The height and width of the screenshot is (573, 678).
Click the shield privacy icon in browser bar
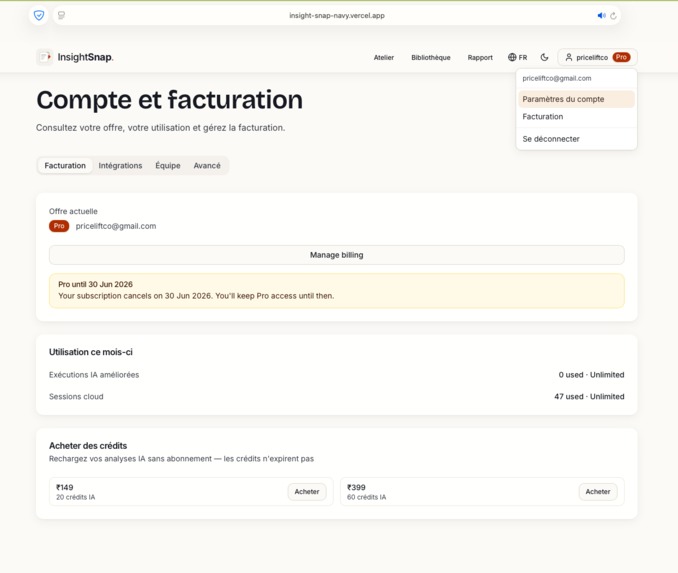click(x=39, y=16)
